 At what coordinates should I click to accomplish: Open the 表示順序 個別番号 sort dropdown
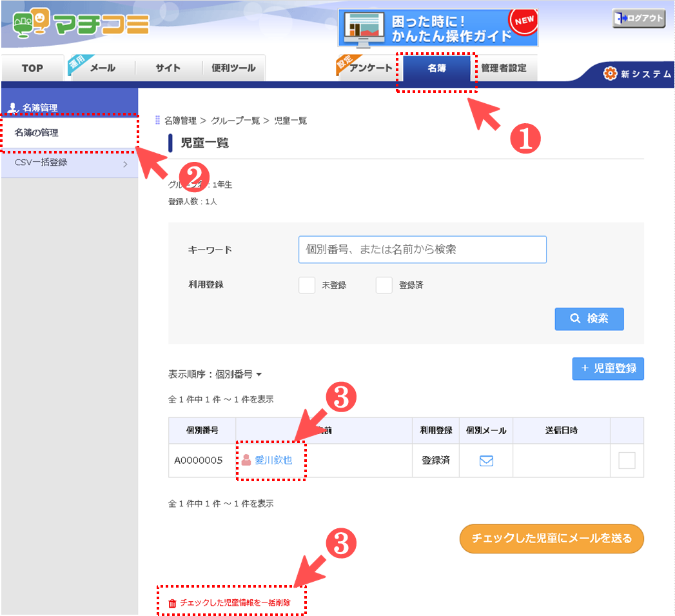215,374
